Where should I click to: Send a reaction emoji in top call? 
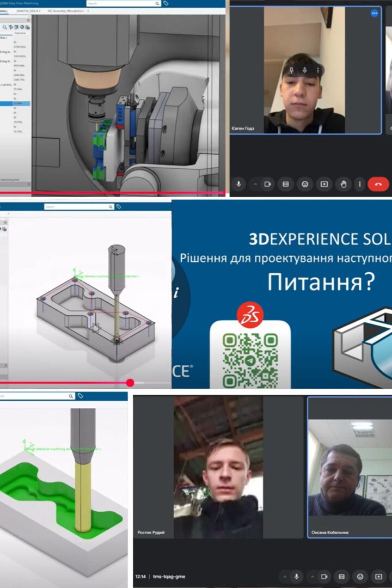[305, 184]
